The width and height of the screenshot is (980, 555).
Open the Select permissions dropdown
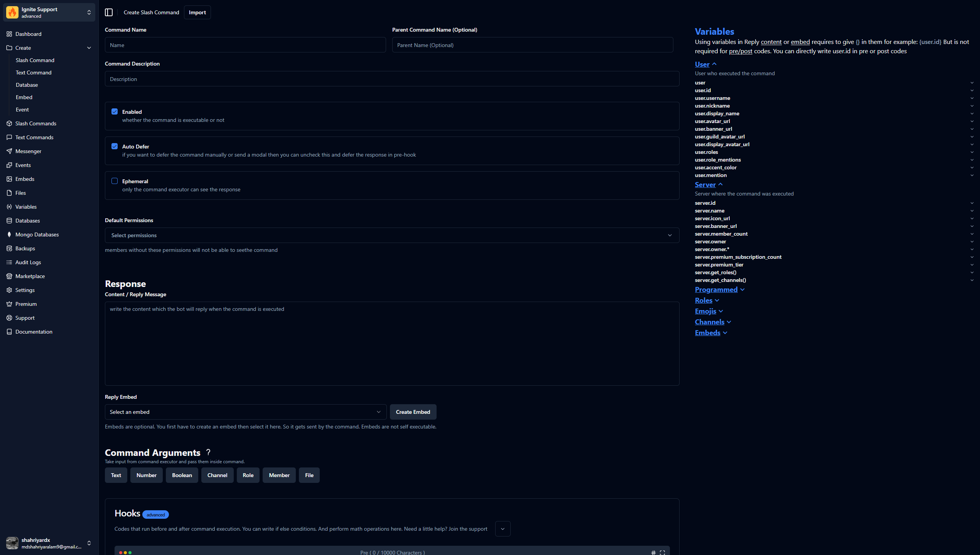pos(392,235)
